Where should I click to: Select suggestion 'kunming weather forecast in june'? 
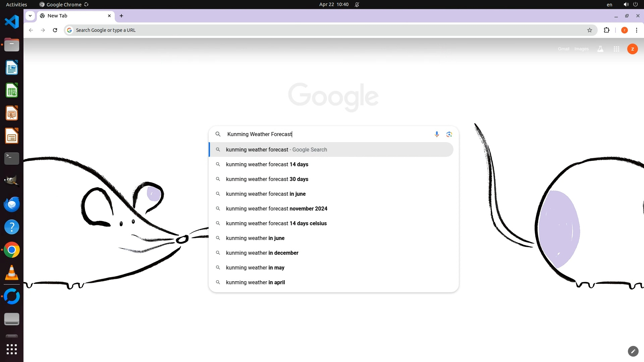click(x=266, y=194)
